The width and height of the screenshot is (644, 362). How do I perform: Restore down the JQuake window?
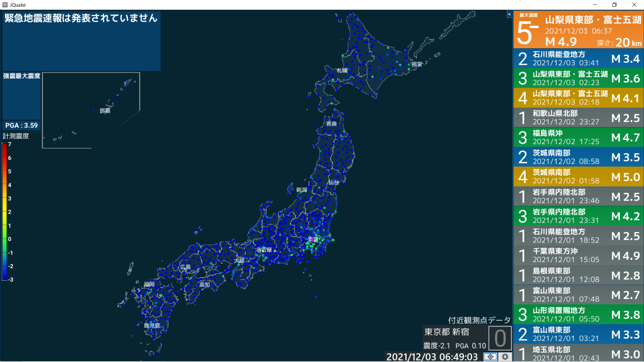(614, 5)
